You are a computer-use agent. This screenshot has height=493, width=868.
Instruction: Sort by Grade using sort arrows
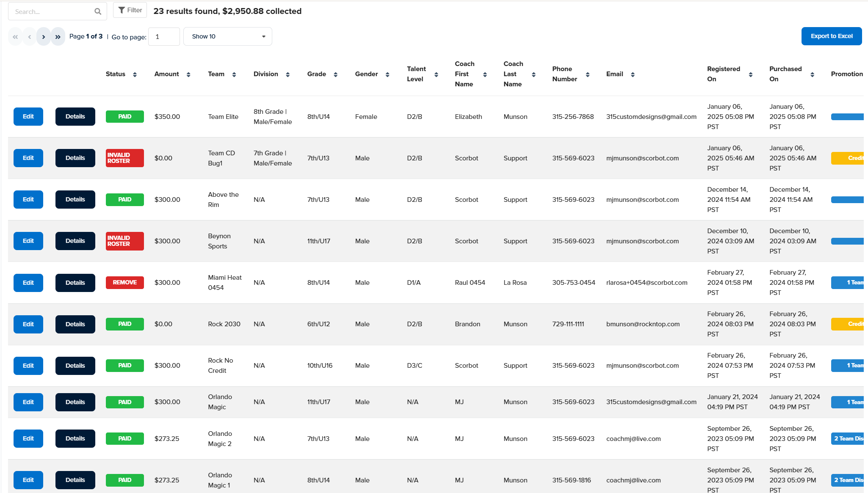click(336, 74)
